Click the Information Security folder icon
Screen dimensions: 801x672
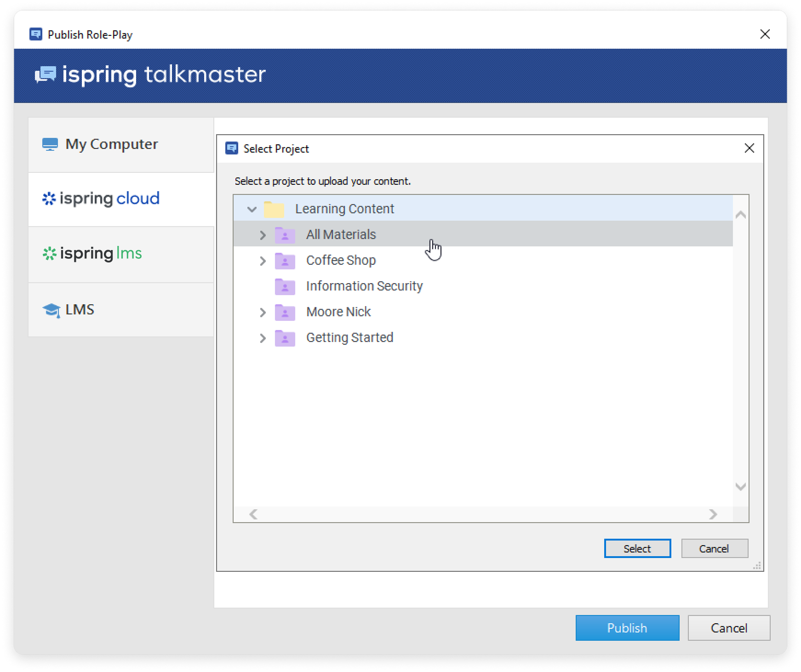pyautogui.click(x=285, y=286)
